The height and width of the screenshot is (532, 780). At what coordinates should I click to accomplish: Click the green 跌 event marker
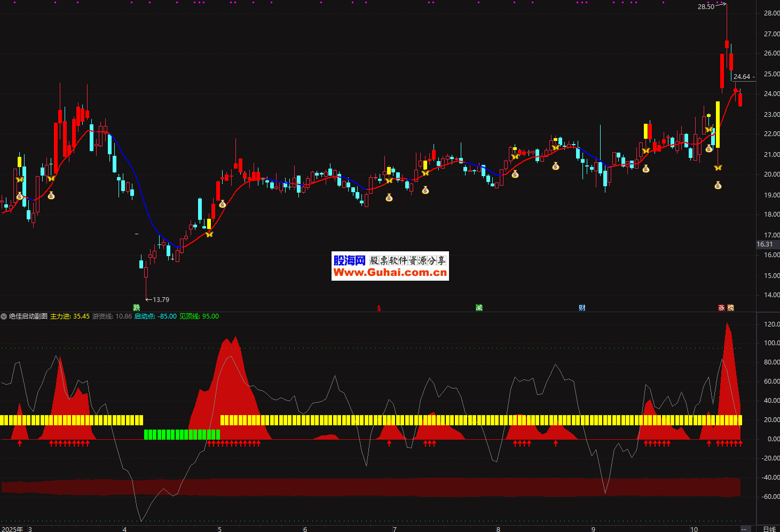[137, 307]
